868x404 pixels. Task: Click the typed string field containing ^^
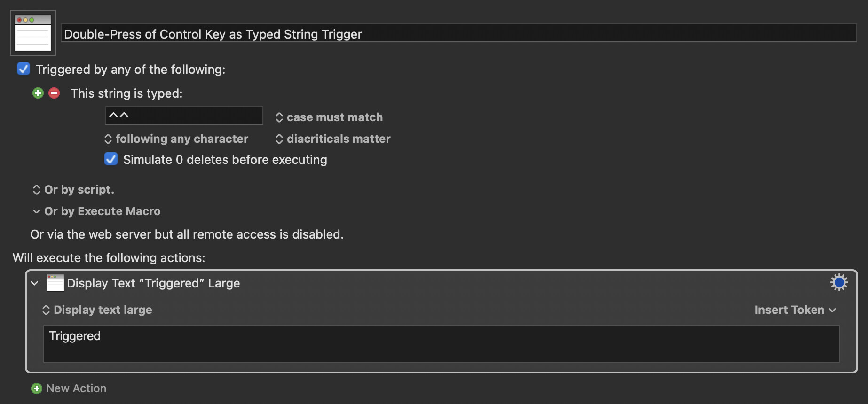(x=184, y=116)
